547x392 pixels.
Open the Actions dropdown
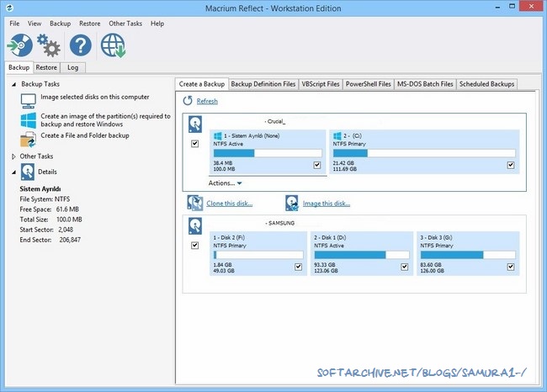(226, 183)
